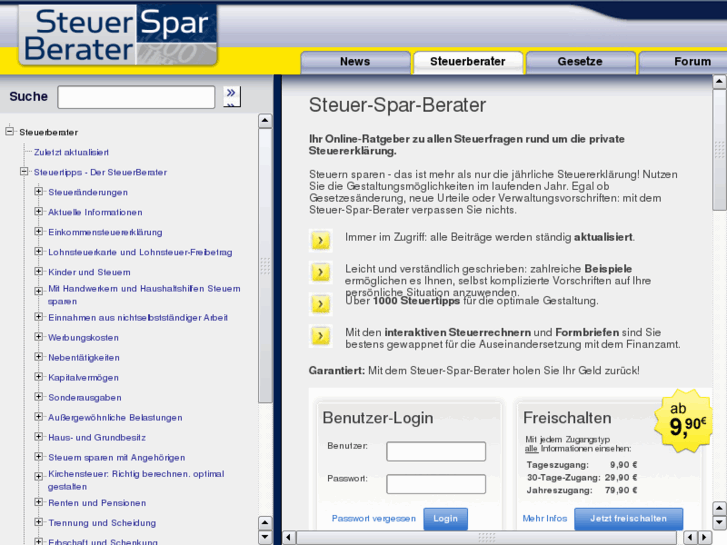The width and height of the screenshot is (727, 545).
Task: Focus the Benutzer username field
Action: (x=436, y=451)
